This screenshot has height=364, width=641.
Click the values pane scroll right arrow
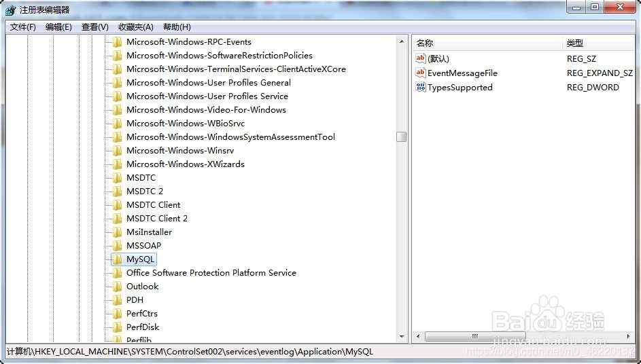[x=628, y=337]
